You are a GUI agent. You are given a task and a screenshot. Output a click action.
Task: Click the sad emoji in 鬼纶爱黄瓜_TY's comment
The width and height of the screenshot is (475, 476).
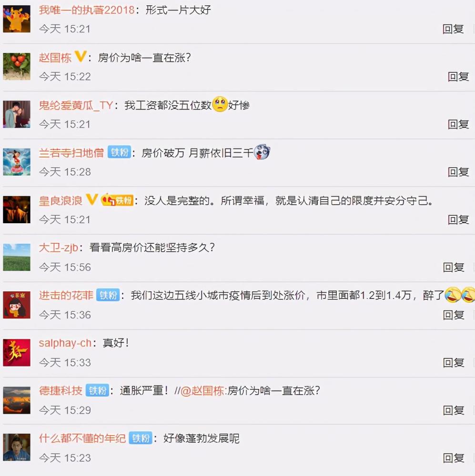220,104
